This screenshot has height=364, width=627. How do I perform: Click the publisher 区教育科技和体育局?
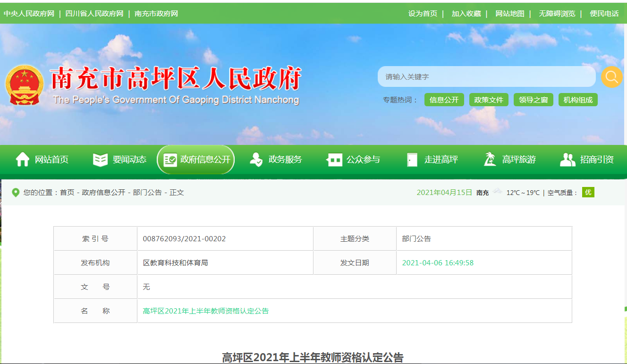click(x=176, y=263)
